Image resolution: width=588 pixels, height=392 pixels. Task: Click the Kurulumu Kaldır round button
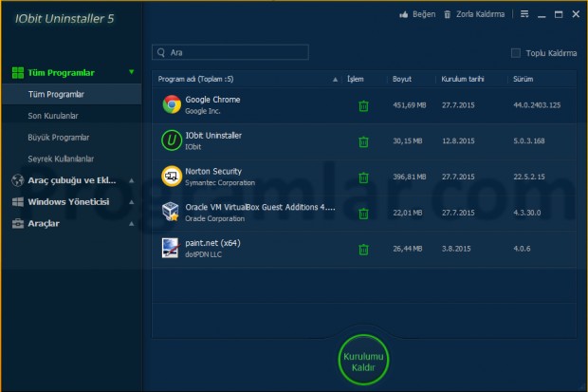tap(363, 360)
